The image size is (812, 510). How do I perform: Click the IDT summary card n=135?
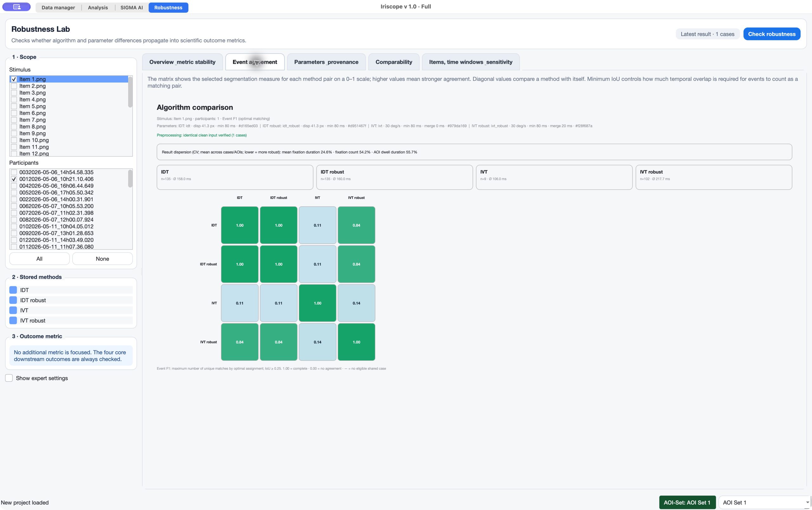coord(235,177)
